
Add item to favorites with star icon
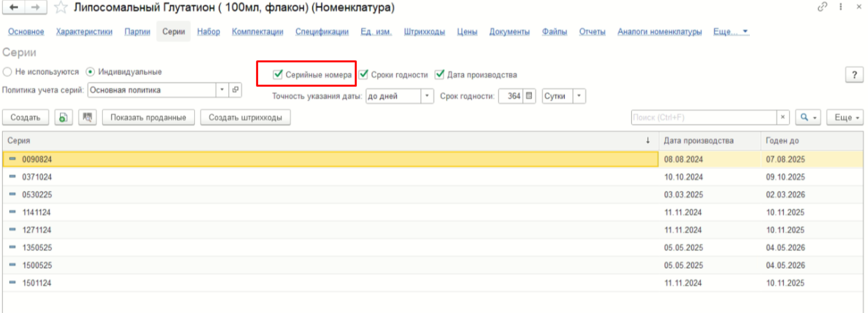coord(61,8)
